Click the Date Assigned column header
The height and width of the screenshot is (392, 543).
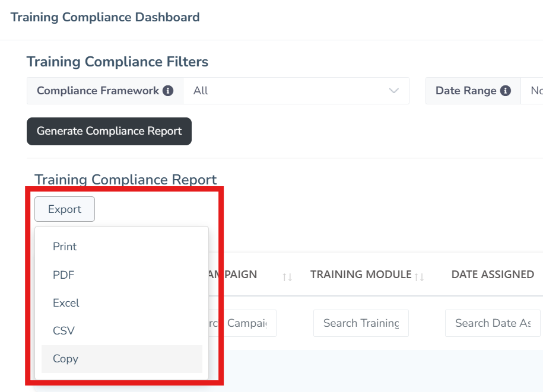point(493,275)
